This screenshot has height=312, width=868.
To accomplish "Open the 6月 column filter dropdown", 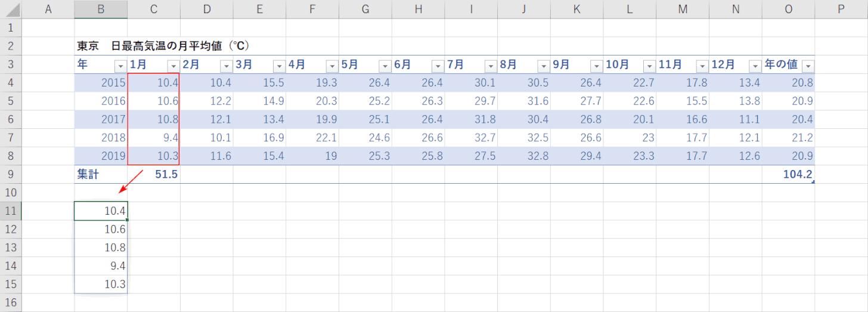I will [x=438, y=66].
